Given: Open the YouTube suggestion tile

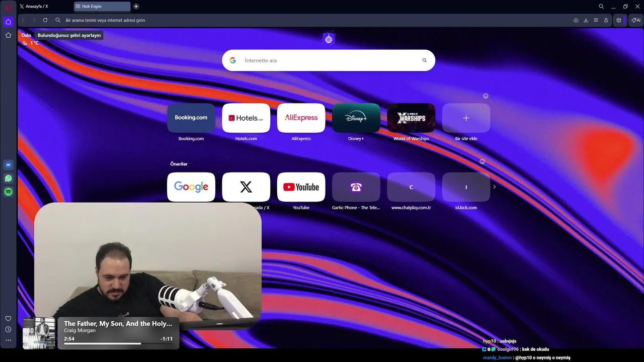Looking at the screenshot, I should 301,187.
